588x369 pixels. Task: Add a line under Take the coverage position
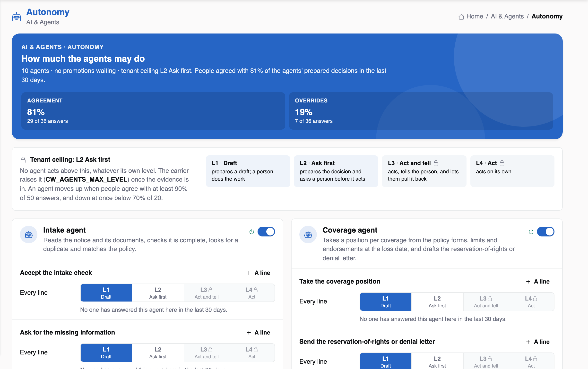(x=538, y=282)
